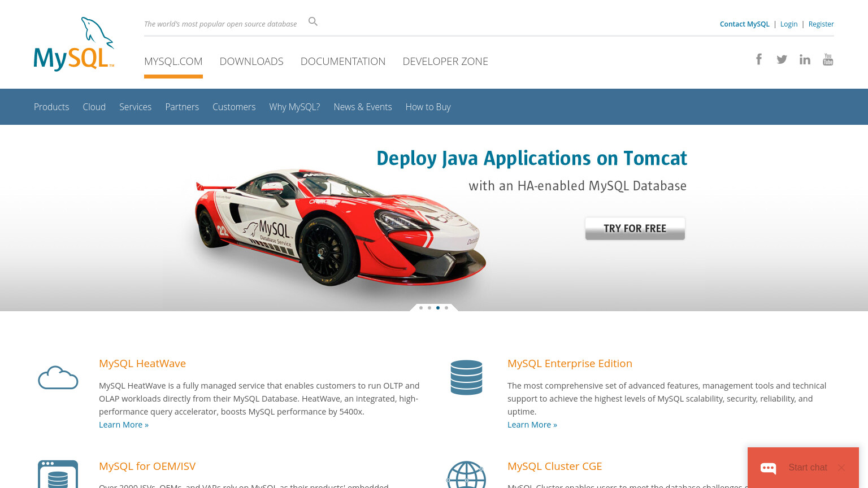Open News & Events menu item
This screenshot has height=488, width=868.
tap(363, 107)
